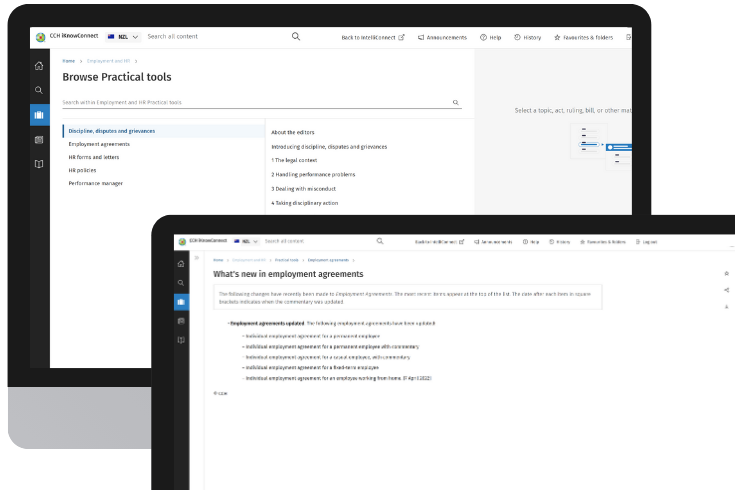Open History in the top monitor header

(528, 37)
